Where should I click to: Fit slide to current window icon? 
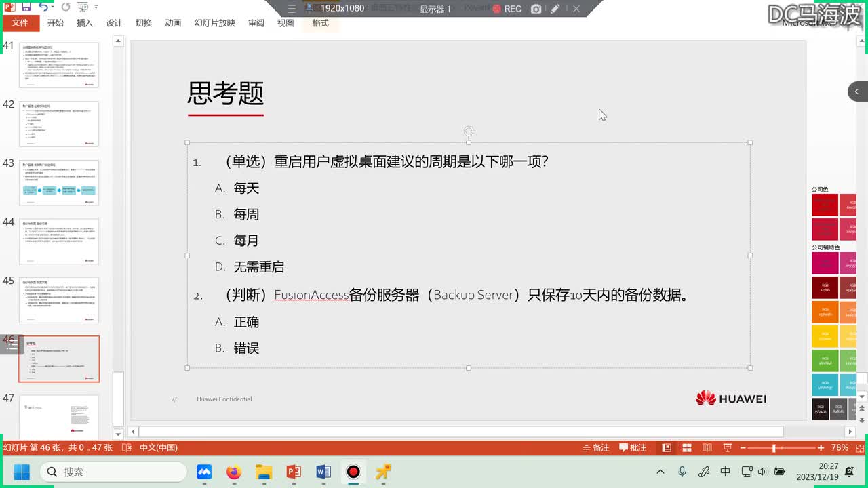point(859,448)
